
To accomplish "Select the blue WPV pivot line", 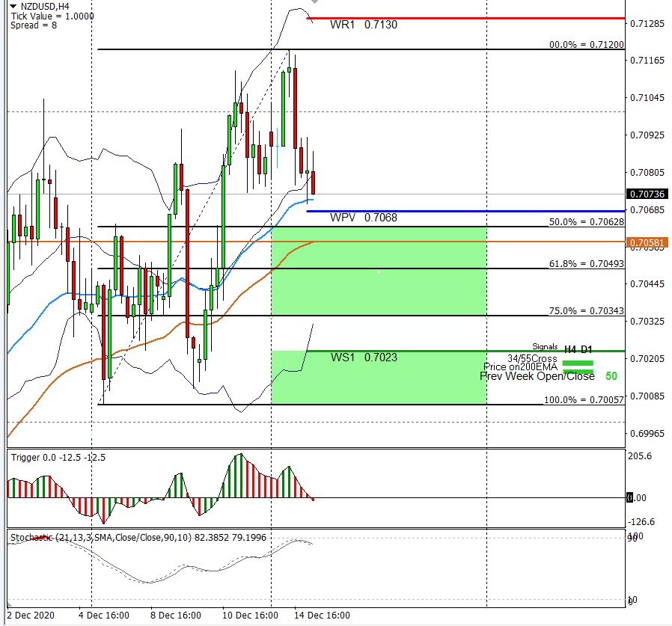I will pos(464,212).
